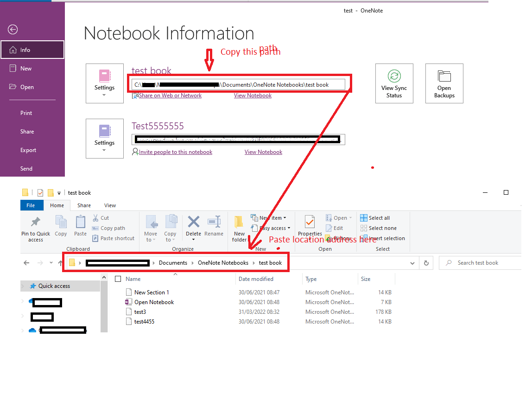The height and width of the screenshot is (407, 532).
Task: Select the test4455 file
Action: [144, 322]
